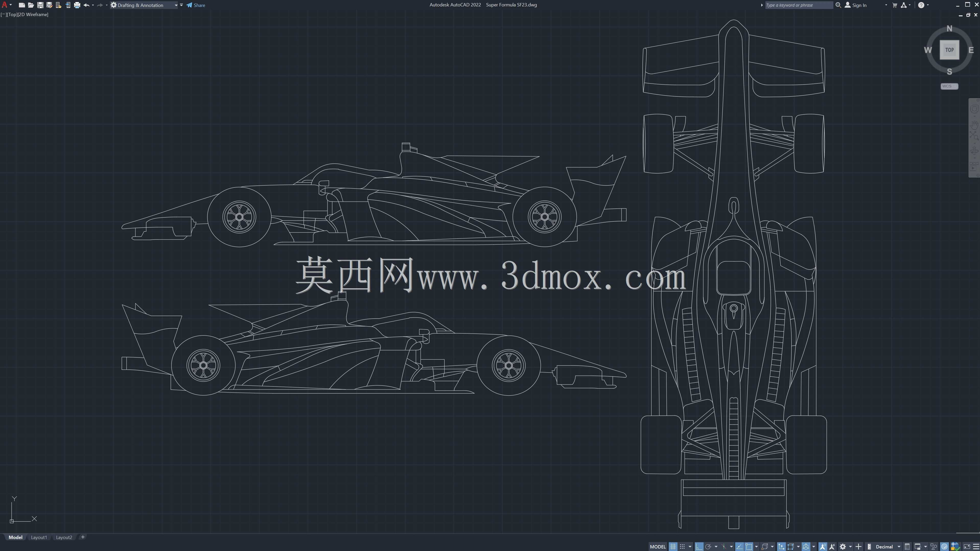Open the Sign In dropdown arrow
The image size is (980, 551).
[886, 5]
